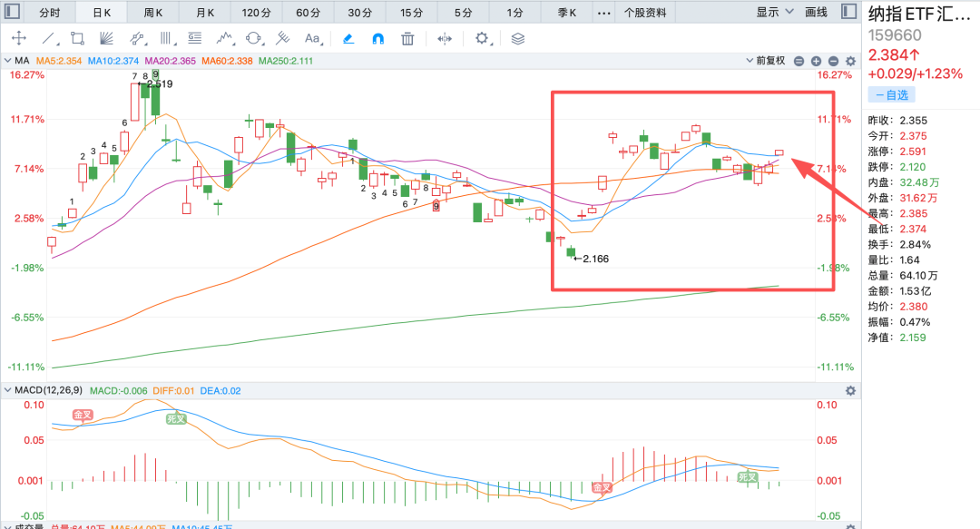Open the drawing settings gear

[482, 39]
